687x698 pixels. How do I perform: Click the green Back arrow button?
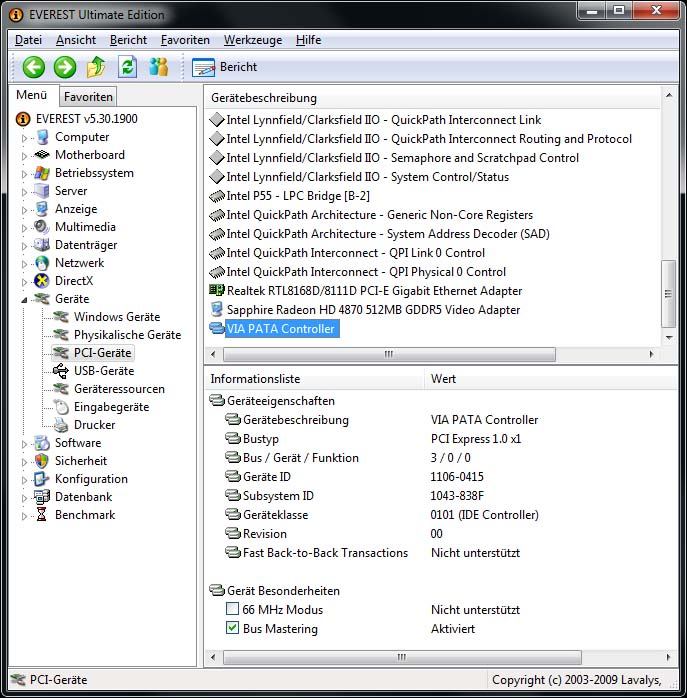(34, 67)
